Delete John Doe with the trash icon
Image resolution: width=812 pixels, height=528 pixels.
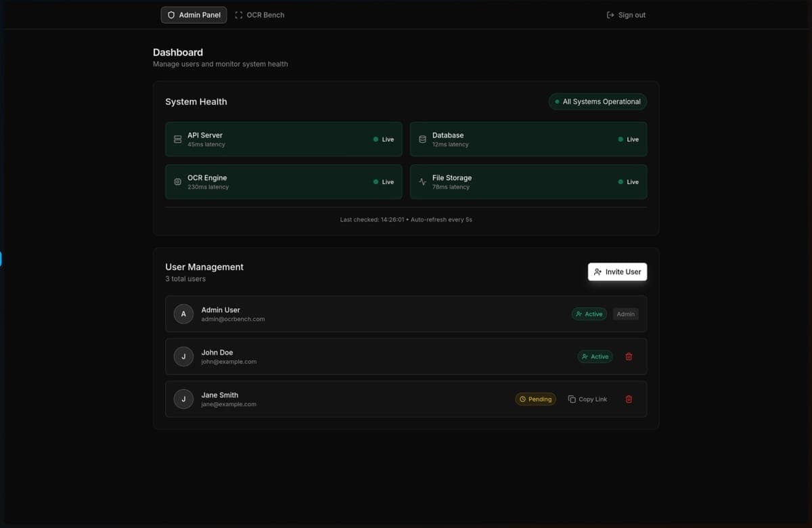coord(629,357)
